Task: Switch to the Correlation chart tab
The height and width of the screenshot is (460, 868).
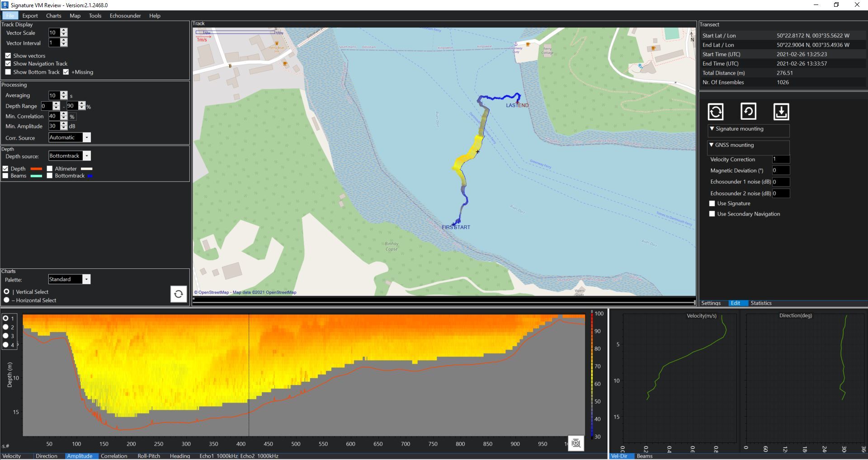Action: pos(114,456)
